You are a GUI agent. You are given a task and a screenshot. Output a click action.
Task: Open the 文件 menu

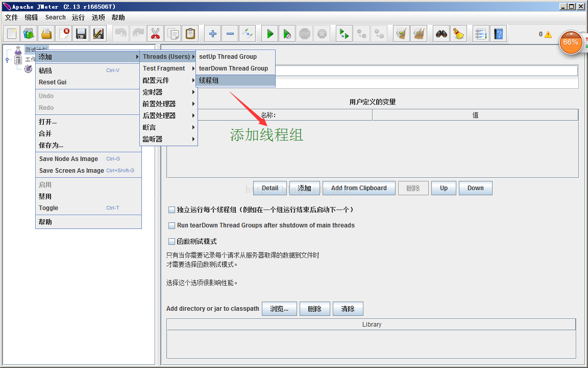coord(12,18)
